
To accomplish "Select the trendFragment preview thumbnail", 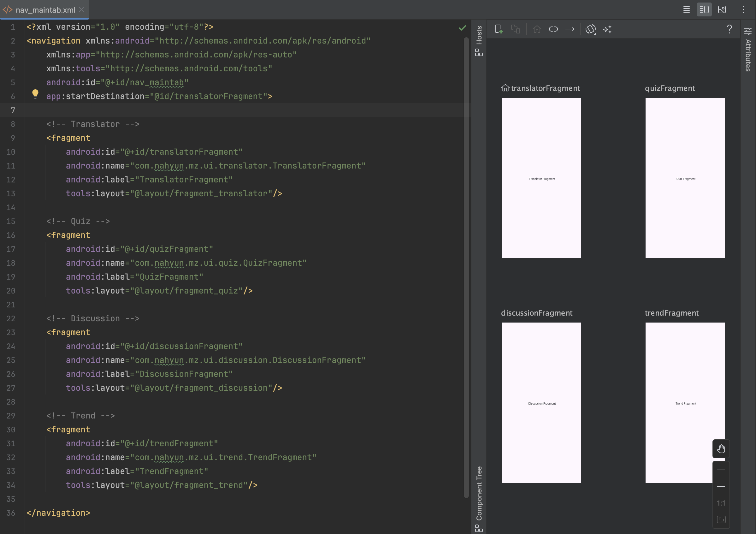I will pyautogui.click(x=685, y=403).
